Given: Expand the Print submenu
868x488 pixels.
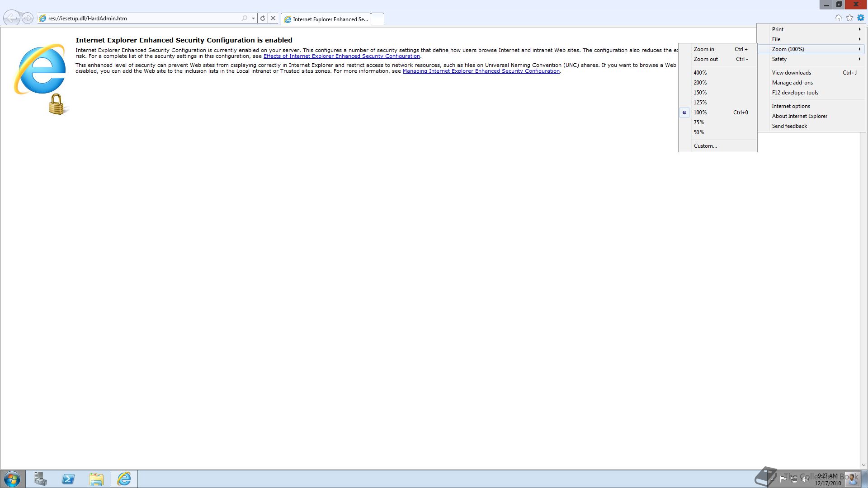Looking at the screenshot, I should pos(812,29).
